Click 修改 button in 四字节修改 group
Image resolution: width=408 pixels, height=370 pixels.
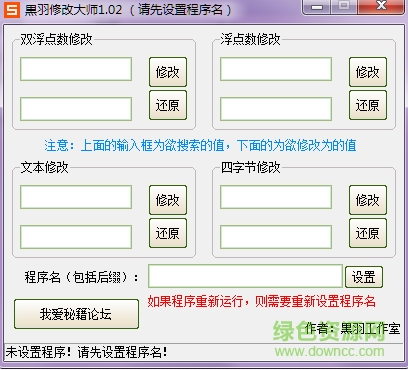[x=368, y=200]
